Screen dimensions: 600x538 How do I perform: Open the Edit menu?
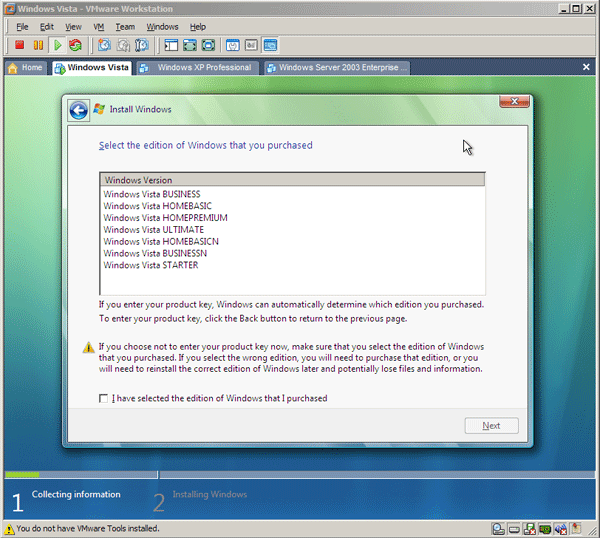[47, 27]
